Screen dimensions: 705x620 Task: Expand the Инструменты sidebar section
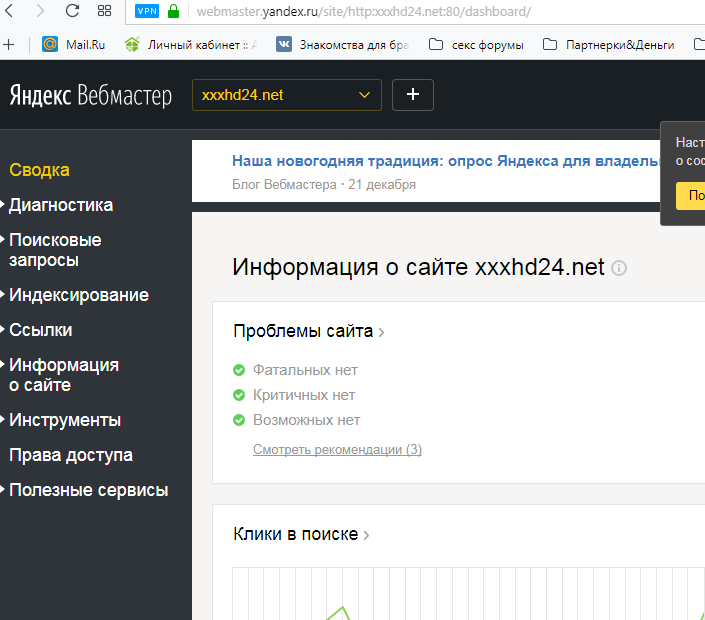(65, 420)
